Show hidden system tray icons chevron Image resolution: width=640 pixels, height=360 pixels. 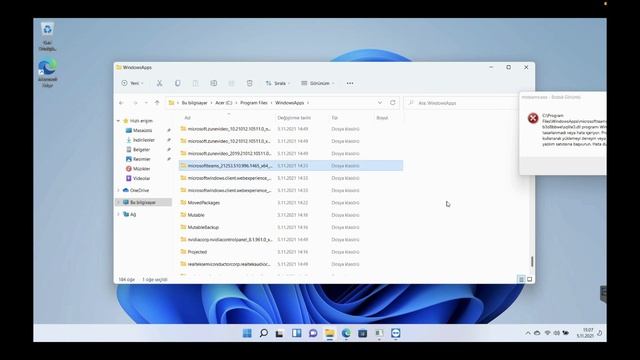click(x=528, y=333)
